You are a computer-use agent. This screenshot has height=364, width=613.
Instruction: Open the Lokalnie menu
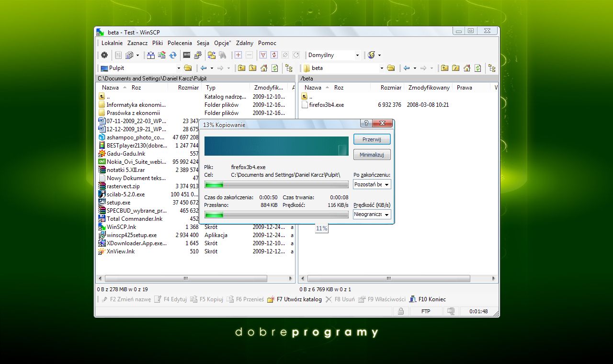[x=112, y=43]
